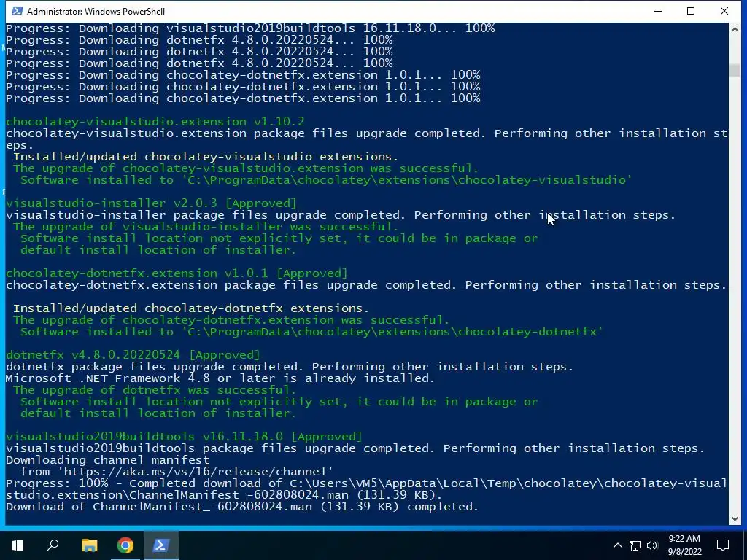Click the 'dotnetfx v4.8.0.20220524 [Approved]' line

(133, 355)
